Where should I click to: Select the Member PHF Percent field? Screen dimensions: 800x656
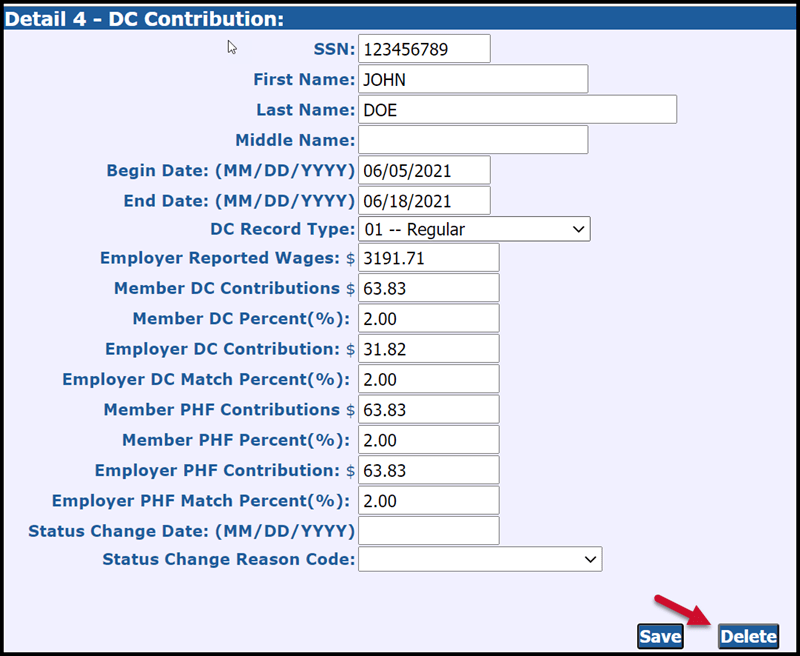pos(428,439)
